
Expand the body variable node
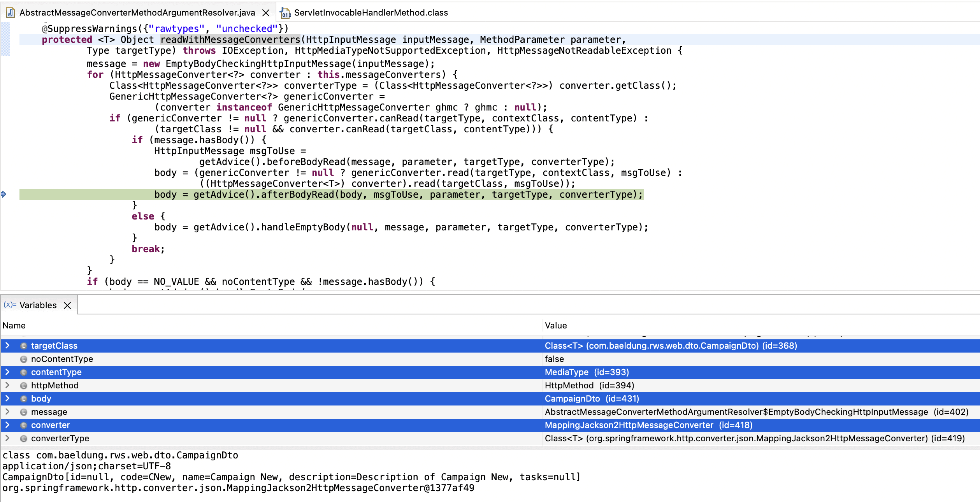point(7,398)
